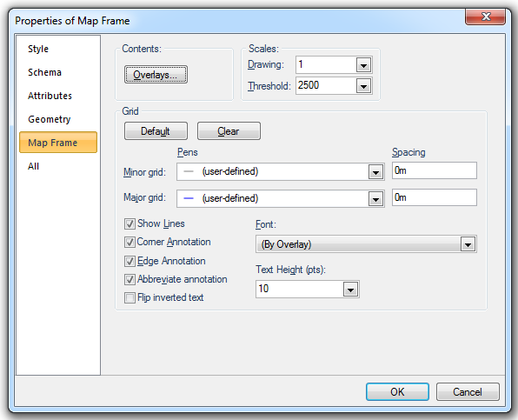Click the grey Minor grid pen swatch
This screenshot has height=420, width=518.
tap(189, 171)
